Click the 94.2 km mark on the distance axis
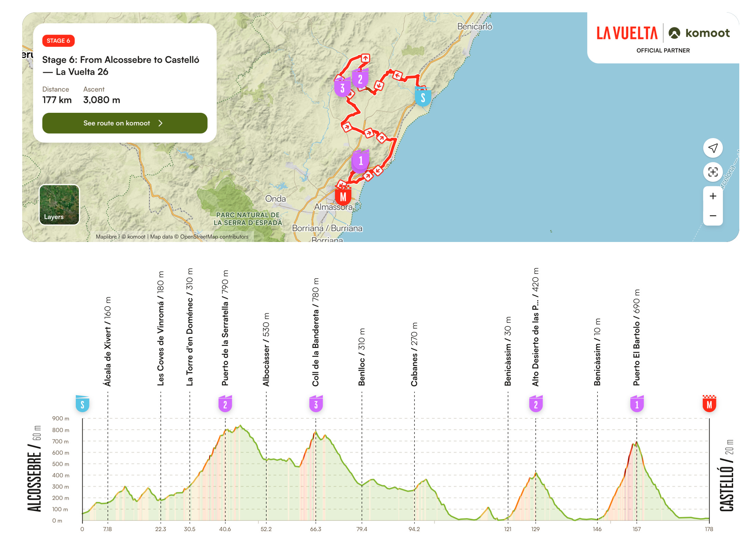The height and width of the screenshot is (540, 756). tap(414, 529)
